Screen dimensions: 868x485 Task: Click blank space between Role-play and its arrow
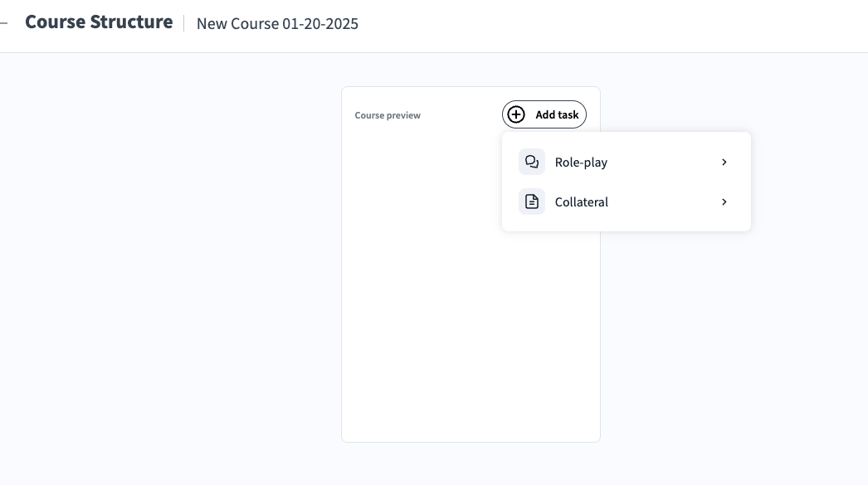click(664, 162)
